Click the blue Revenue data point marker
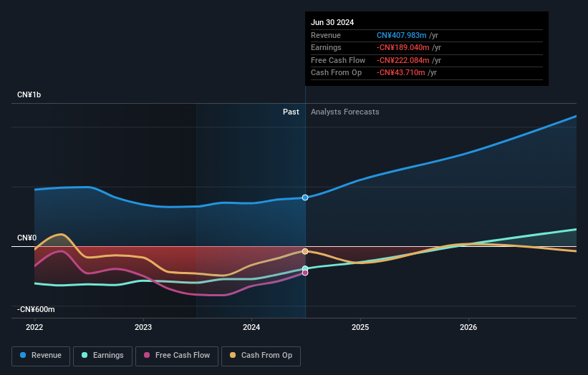 click(x=305, y=198)
